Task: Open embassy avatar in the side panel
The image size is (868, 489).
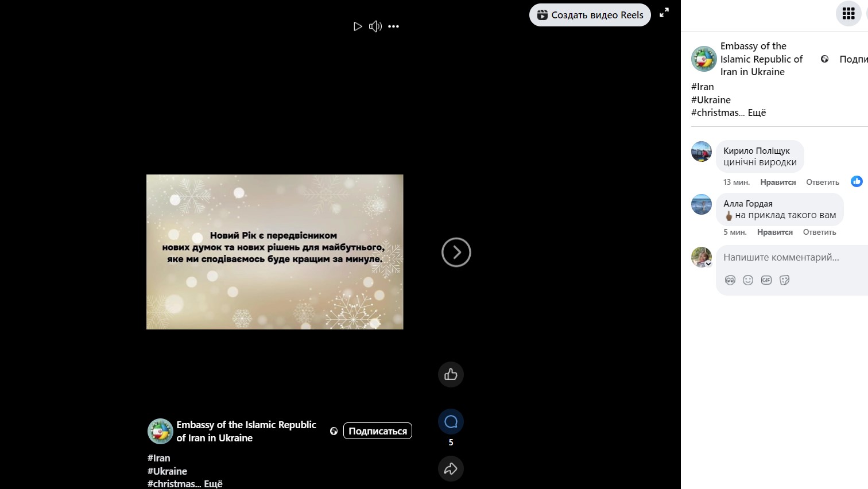Action: point(704,59)
